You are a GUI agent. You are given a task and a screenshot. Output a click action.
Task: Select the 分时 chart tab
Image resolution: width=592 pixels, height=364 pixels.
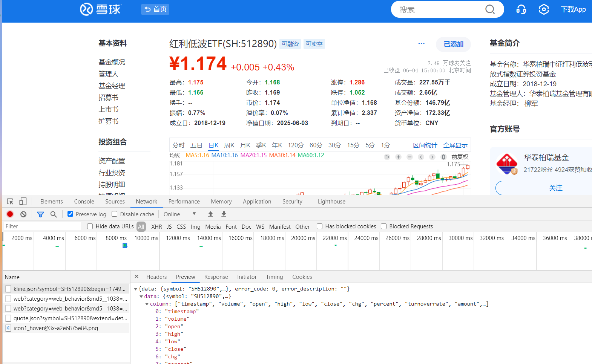(178, 145)
